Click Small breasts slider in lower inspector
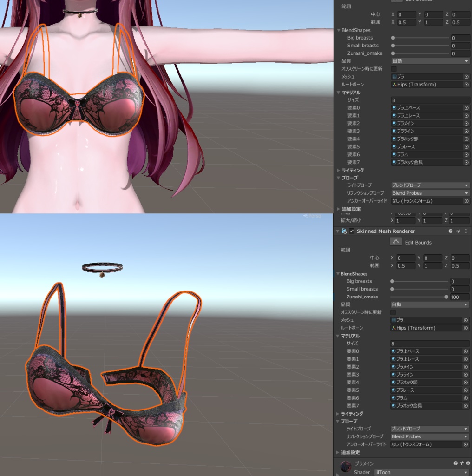Screen dimensions: 472x476 [x=419, y=289]
